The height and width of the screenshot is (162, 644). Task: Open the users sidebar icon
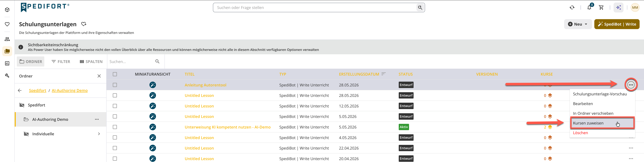click(x=7, y=39)
